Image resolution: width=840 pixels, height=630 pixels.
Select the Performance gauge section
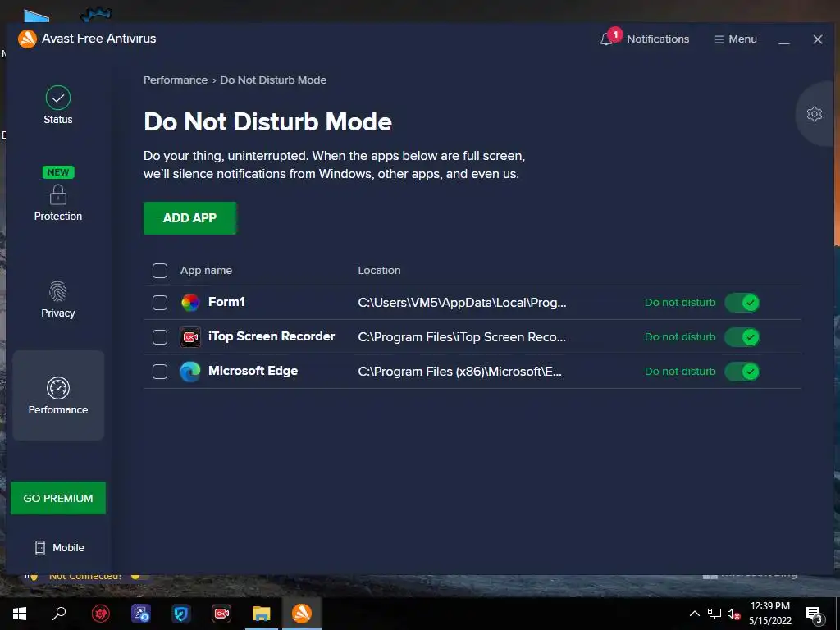(58, 396)
